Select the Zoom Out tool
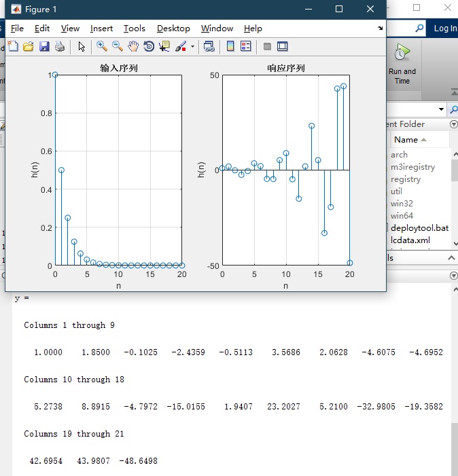The height and width of the screenshot is (476, 458). pos(118,46)
